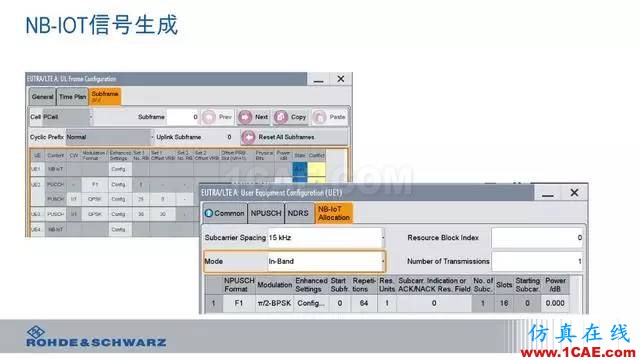Click the Rohde & Schwarz logo
Image resolution: width=640 pixels, height=360 pixels.
[x=96, y=337]
